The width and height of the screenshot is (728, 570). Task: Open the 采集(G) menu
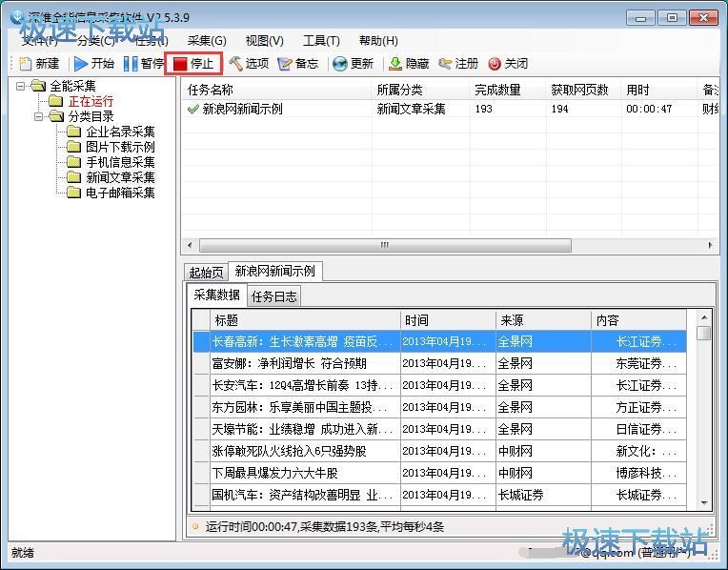(x=207, y=41)
